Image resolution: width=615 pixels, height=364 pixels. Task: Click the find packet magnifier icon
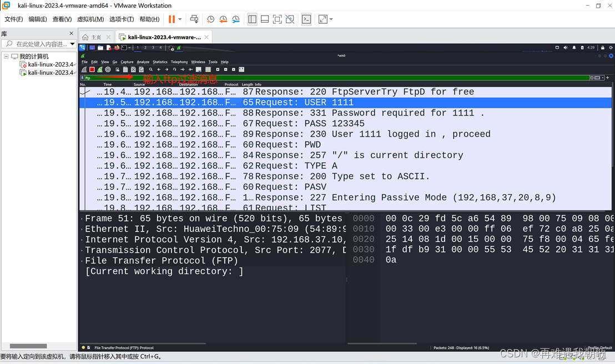pos(150,69)
